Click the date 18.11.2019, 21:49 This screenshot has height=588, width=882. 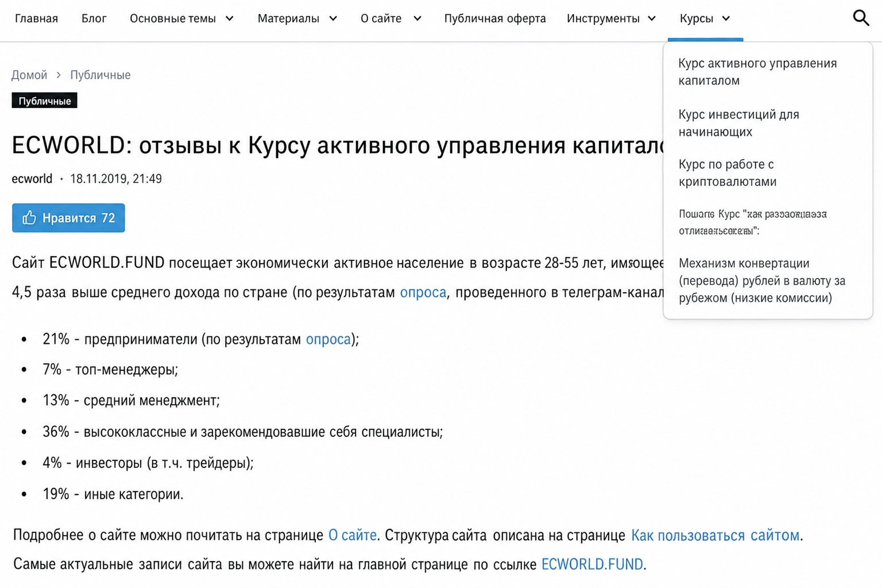pyautogui.click(x=116, y=179)
